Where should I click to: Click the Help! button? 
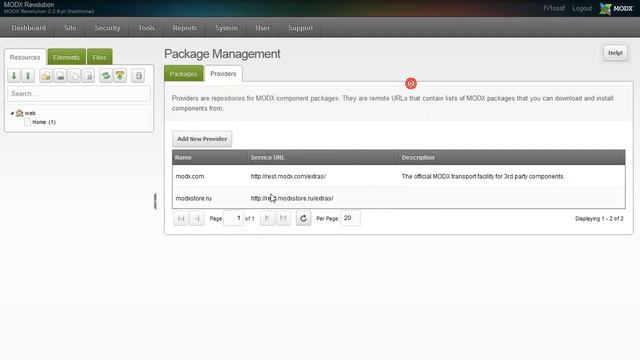click(615, 53)
